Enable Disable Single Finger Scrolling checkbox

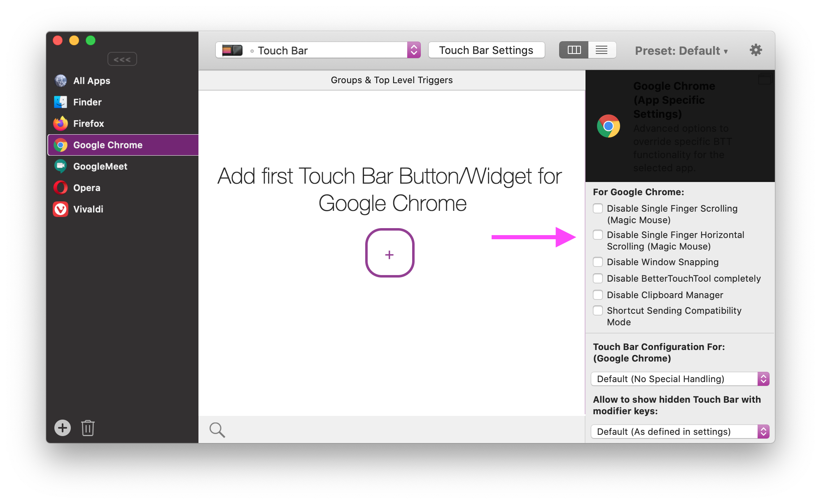click(x=598, y=208)
